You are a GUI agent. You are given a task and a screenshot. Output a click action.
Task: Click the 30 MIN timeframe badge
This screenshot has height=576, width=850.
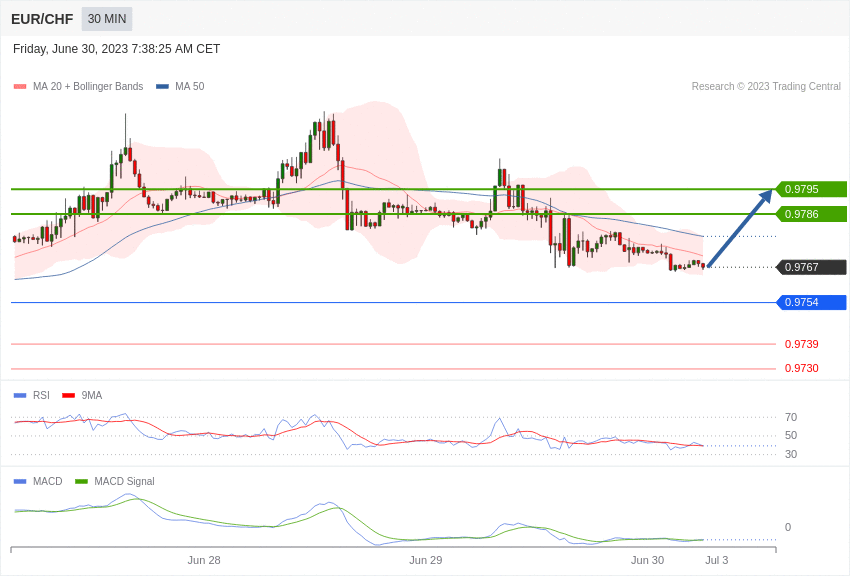coord(107,19)
